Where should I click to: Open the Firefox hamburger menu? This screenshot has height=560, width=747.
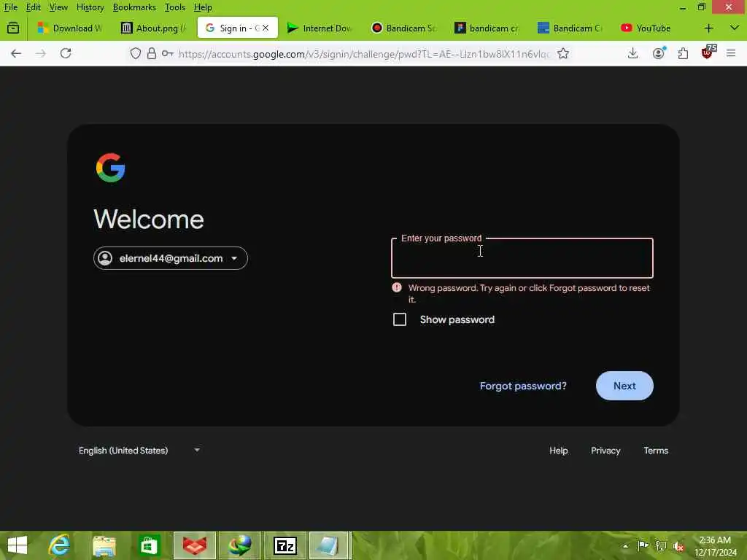(731, 53)
